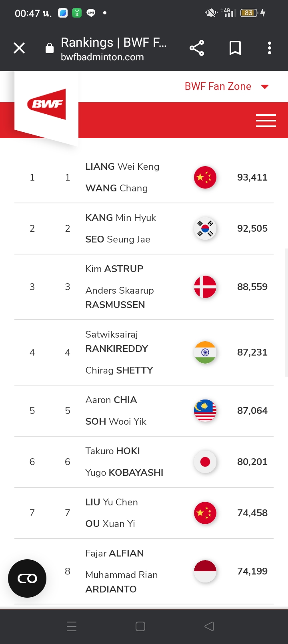The image size is (288, 644).
Task: Tap the Android back triangle button
Action: pos(209,626)
